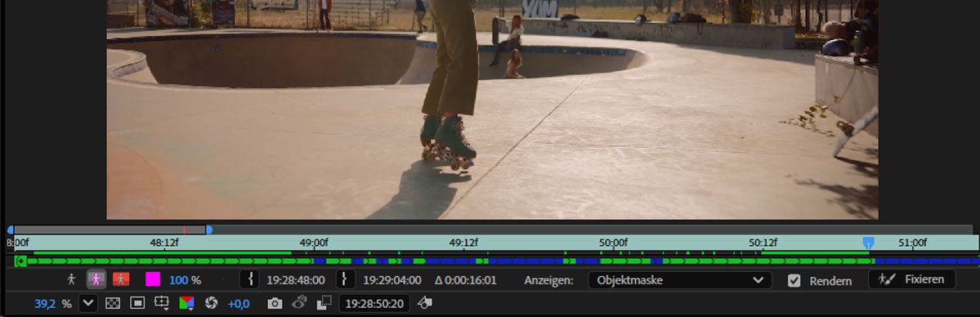The width and height of the screenshot is (980, 317).
Task: Click the 19:28:50:20 current time field
Action: click(374, 304)
